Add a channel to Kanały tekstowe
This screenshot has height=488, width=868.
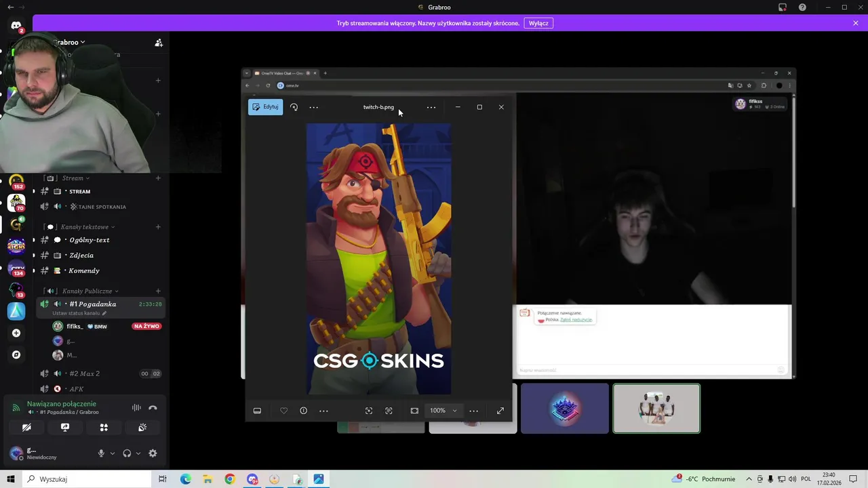point(158,227)
